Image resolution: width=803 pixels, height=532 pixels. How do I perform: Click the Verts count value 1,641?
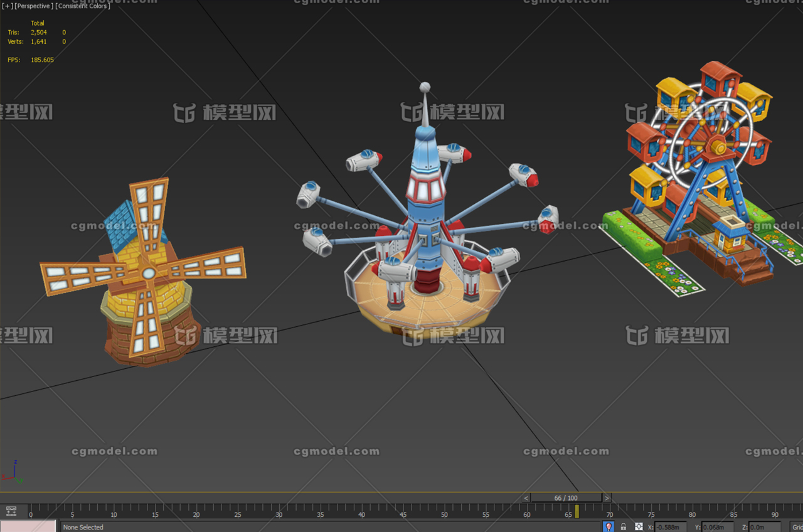tap(39, 41)
